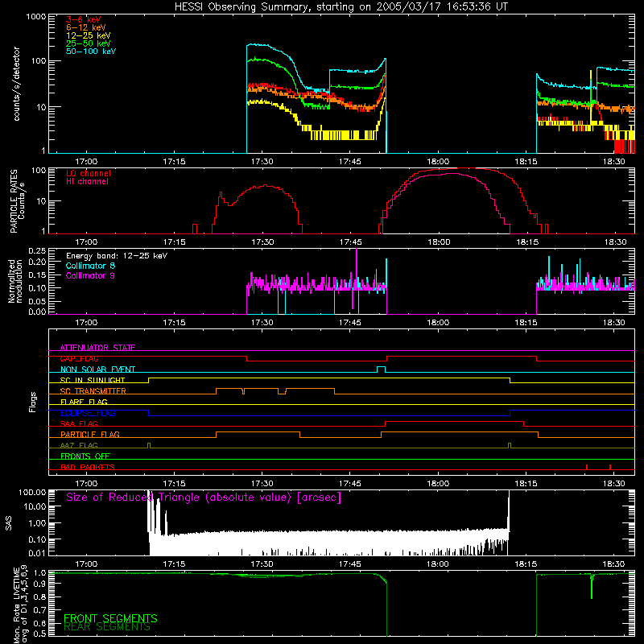Click the SAA_FLAG label

[x=79, y=423]
